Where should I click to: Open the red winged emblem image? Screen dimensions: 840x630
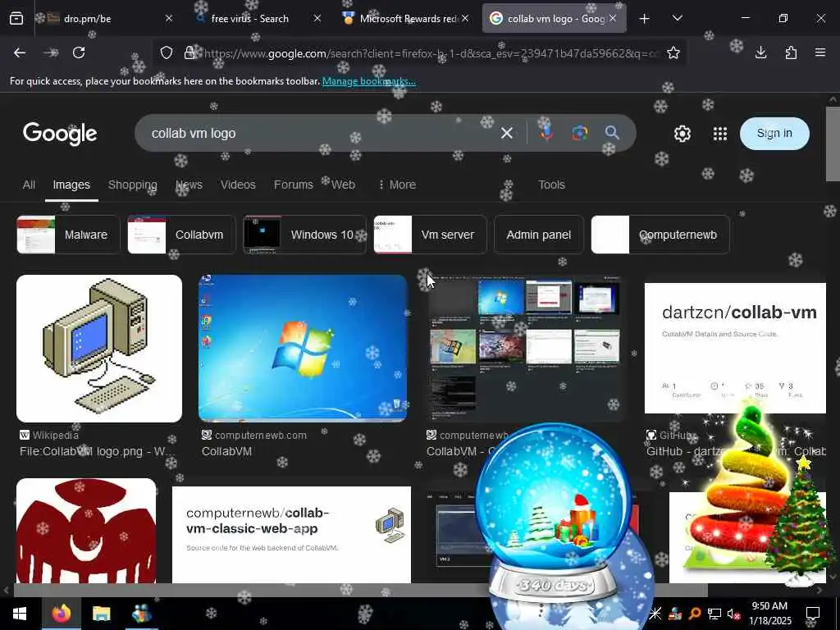click(86, 531)
